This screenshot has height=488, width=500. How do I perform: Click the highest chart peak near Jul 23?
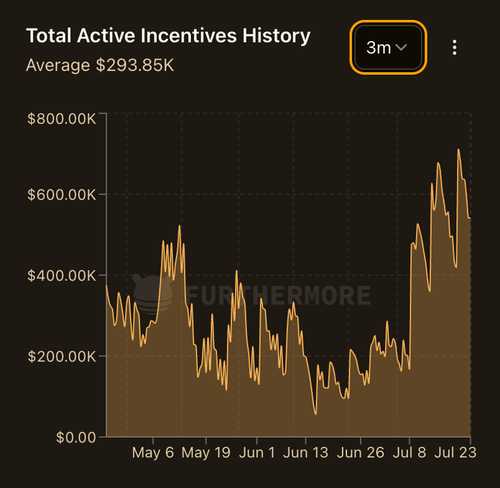click(458, 150)
